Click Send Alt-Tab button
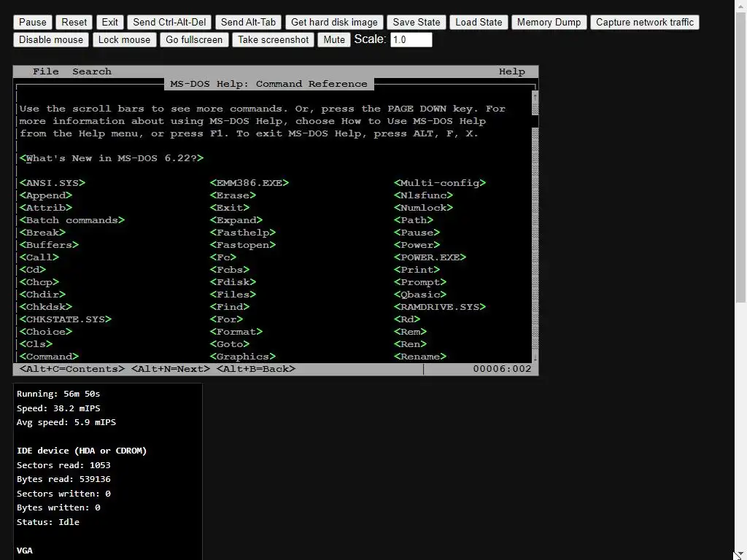747x560 pixels. pyautogui.click(x=248, y=23)
